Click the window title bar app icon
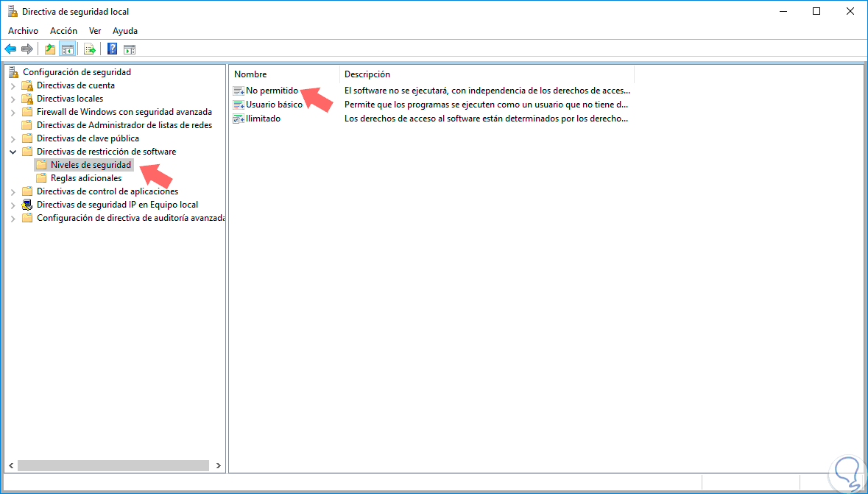Viewport: 868px width, 494px height. (x=13, y=12)
